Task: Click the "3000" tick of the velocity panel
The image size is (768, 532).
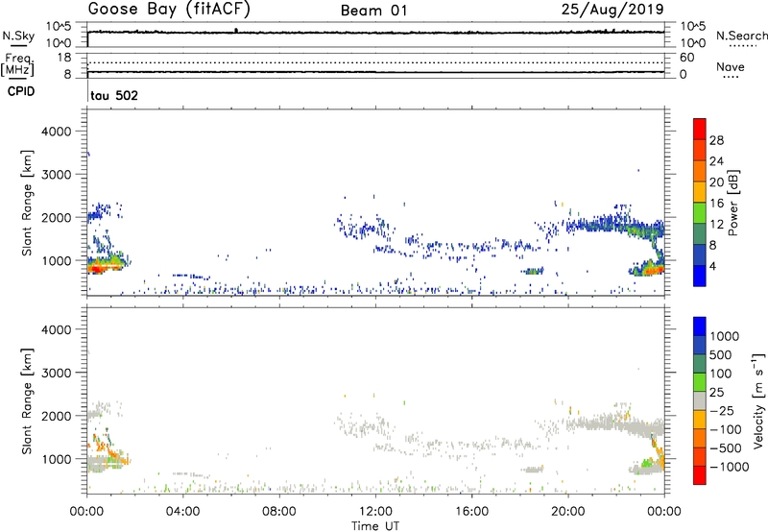Action: click(x=56, y=373)
